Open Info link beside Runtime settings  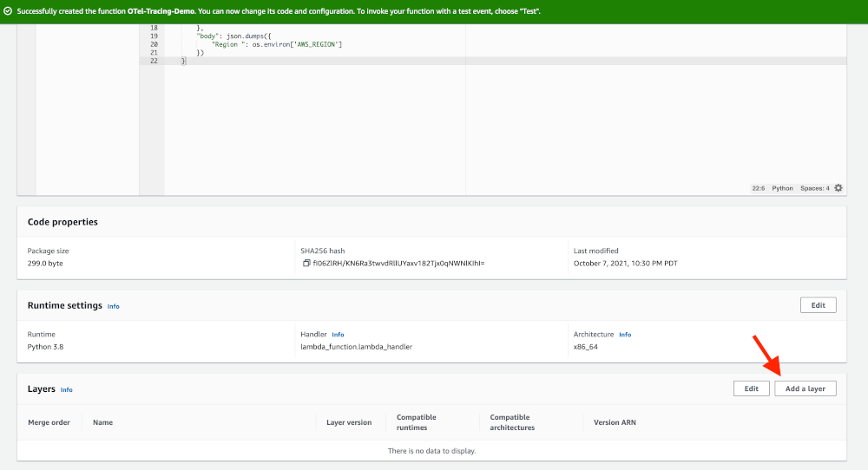click(114, 306)
